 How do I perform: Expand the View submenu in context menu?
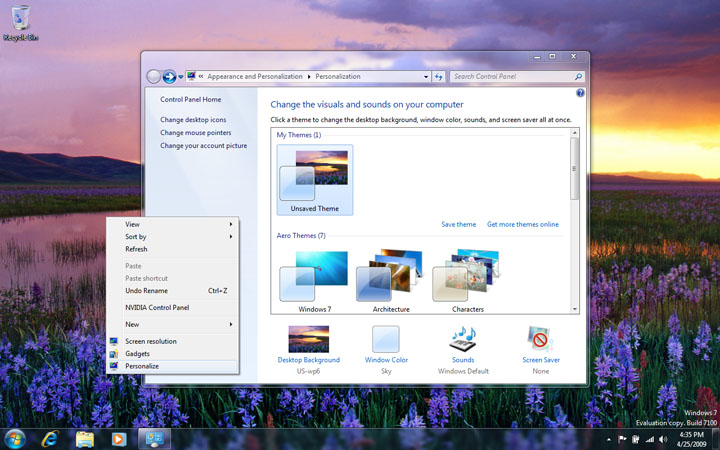pyautogui.click(x=173, y=225)
